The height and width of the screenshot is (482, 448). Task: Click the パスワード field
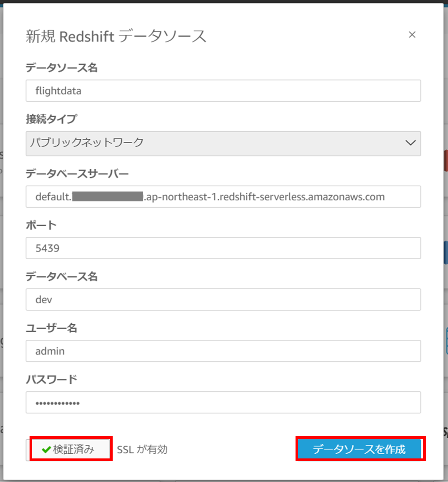(x=223, y=402)
